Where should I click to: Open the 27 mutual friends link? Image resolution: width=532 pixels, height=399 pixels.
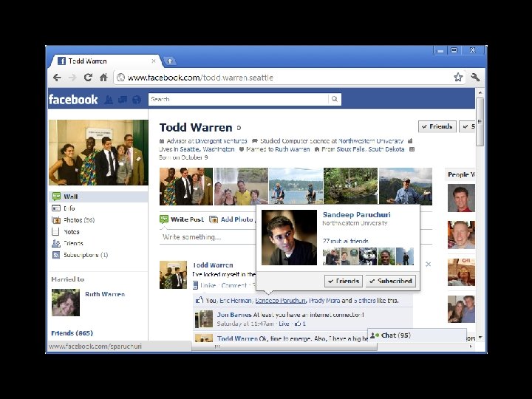coord(345,241)
